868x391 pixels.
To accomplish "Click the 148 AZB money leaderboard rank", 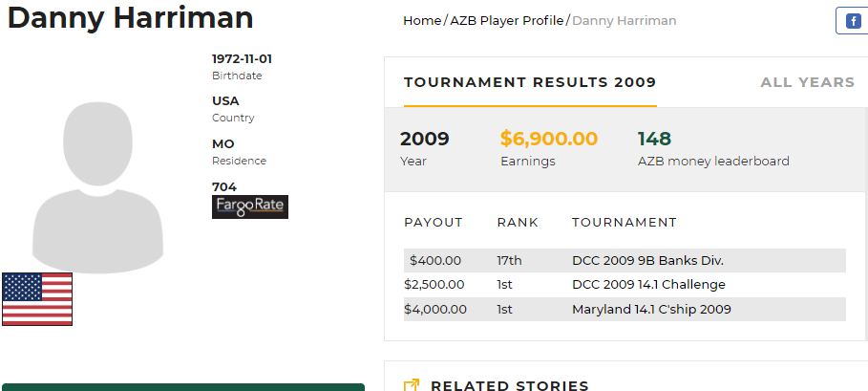I will (654, 139).
